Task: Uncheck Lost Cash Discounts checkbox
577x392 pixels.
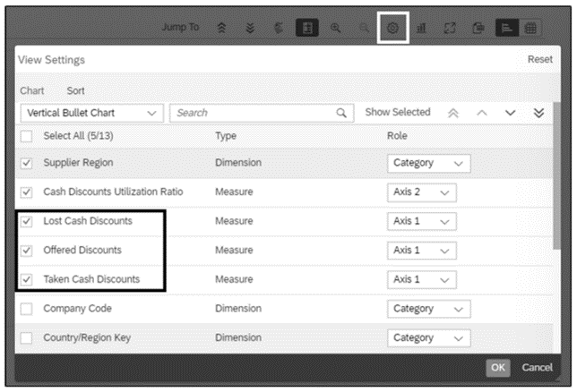Action: click(x=27, y=221)
